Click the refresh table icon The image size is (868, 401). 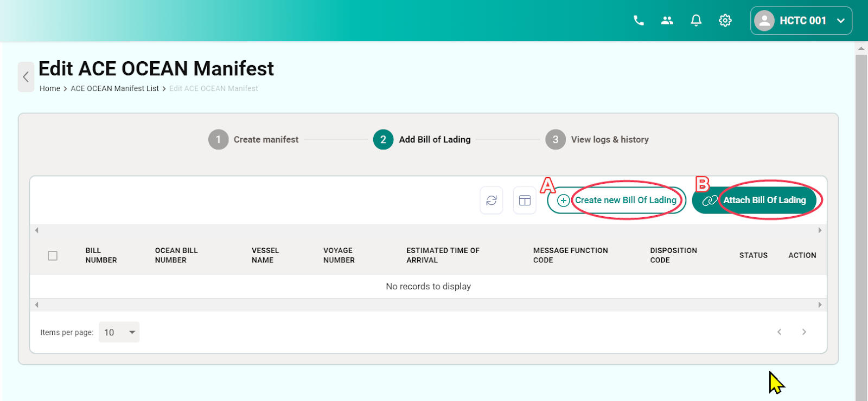(492, 200)
